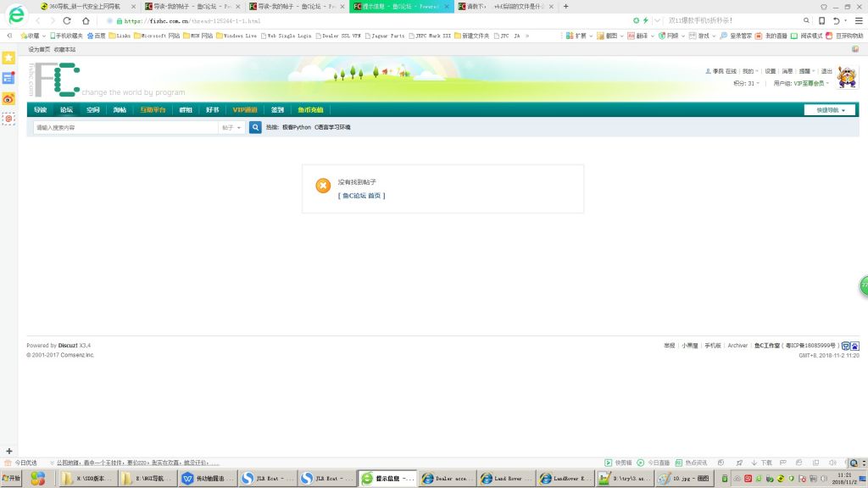This screenshot has height=488, width=868.
Task: Click the 退出 logout link
Action: coord(826,71)
